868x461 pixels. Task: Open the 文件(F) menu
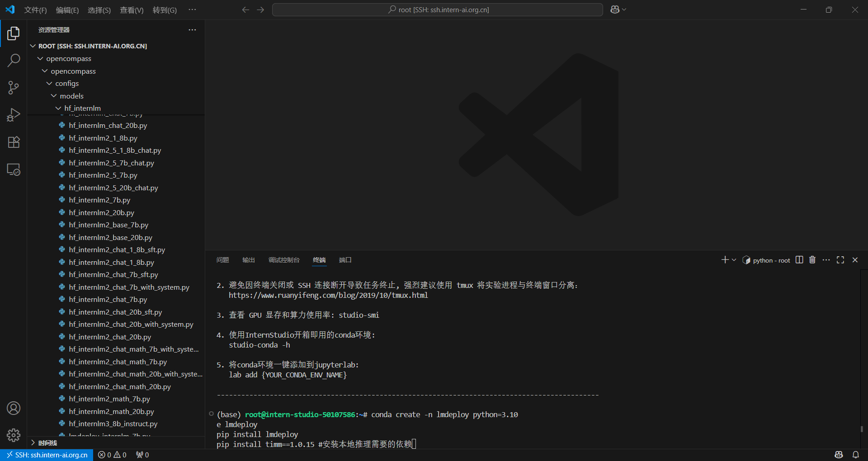[x=35, y=10]
